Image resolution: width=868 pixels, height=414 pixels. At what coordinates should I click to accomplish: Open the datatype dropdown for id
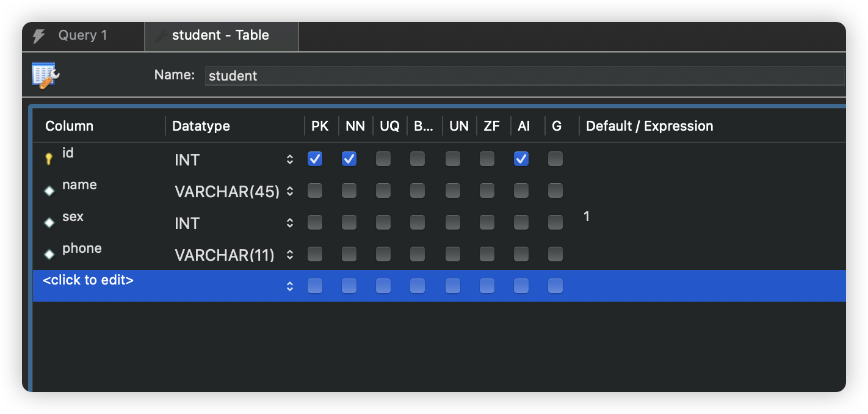click(x=290, y=159)
